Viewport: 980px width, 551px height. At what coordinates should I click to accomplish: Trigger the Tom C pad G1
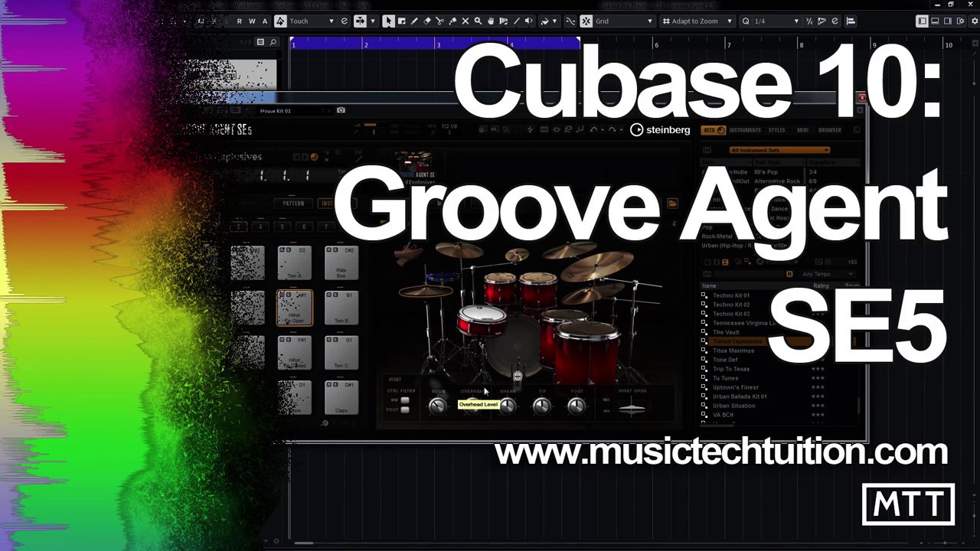(x=341, y=353)
